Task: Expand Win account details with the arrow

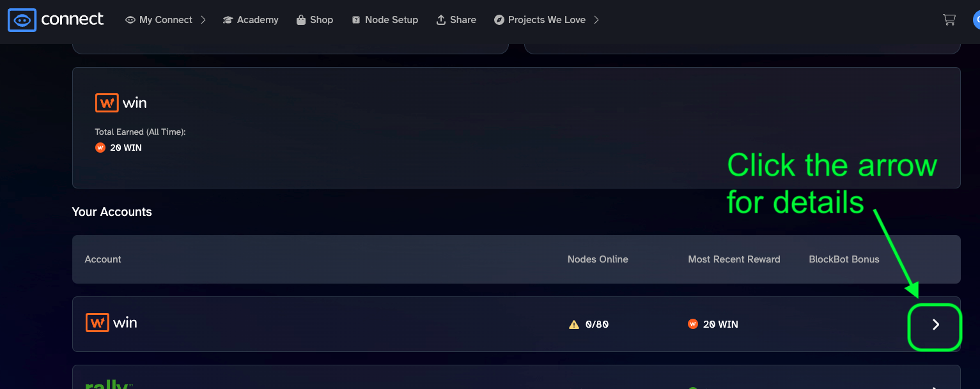Action: 936,324
